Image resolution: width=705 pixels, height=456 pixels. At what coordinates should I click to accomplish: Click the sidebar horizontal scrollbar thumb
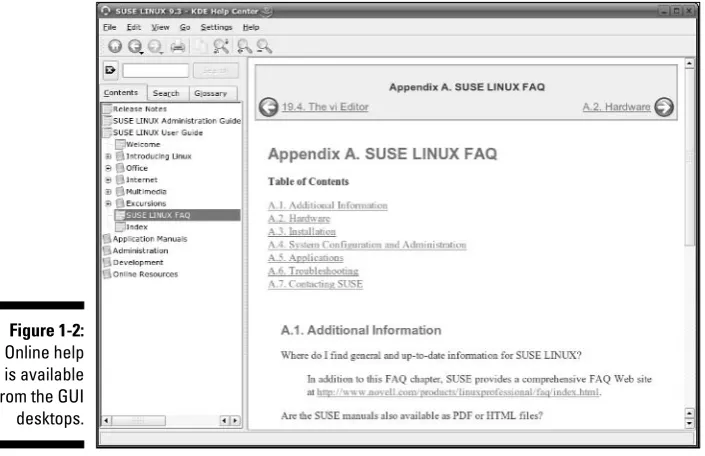coord(138,420)
